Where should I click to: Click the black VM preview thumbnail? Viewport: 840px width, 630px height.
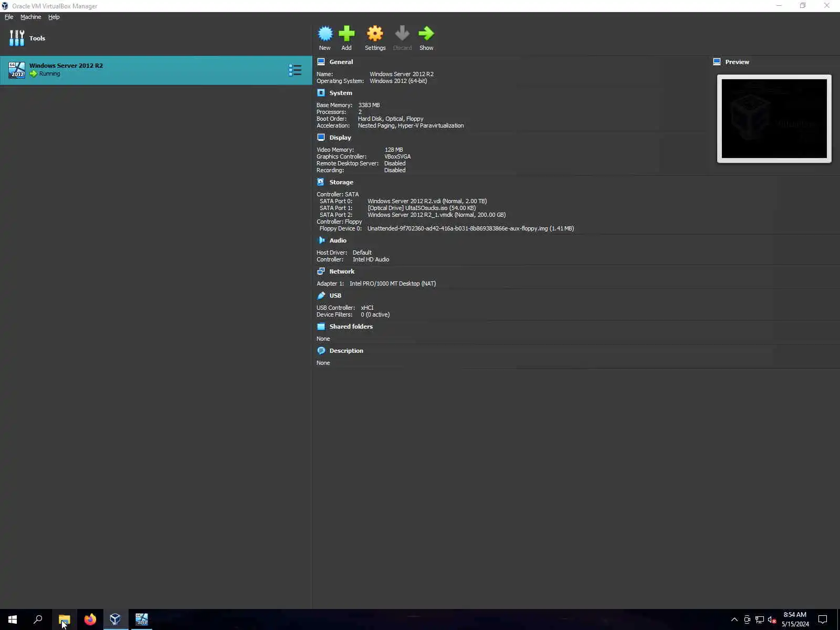pyautogui.click(x=774, y=119)
